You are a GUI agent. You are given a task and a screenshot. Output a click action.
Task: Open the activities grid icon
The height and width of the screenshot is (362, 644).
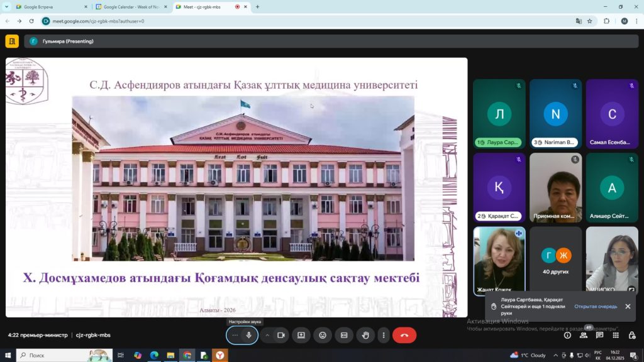click(616, 336)
